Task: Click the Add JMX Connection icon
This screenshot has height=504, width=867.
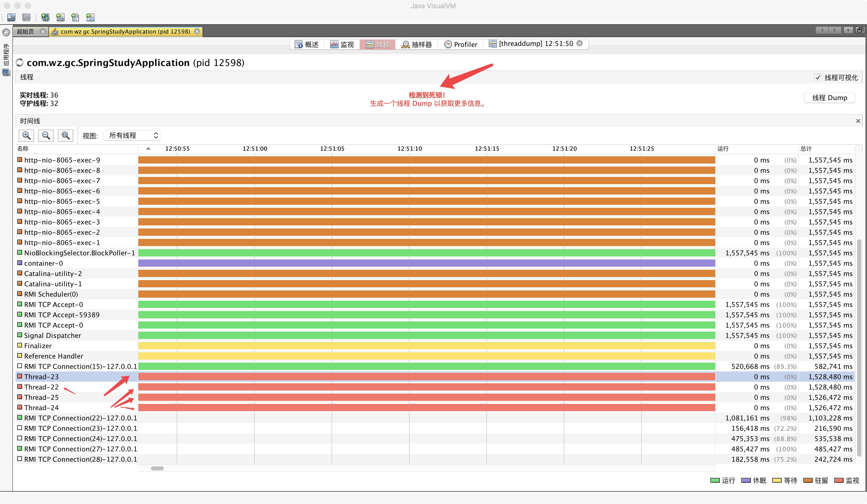Action: [x=60, y=17]
